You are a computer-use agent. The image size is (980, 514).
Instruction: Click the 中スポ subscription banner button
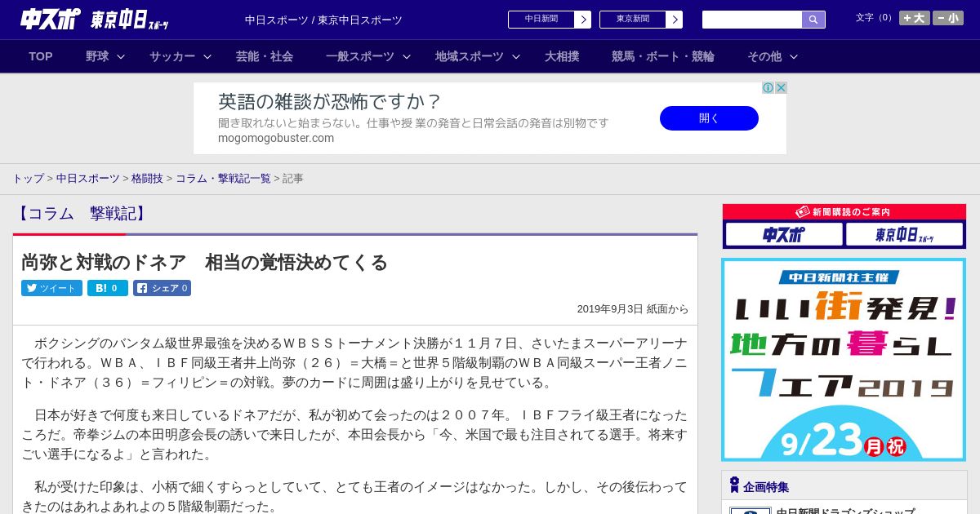click(784, 235)
